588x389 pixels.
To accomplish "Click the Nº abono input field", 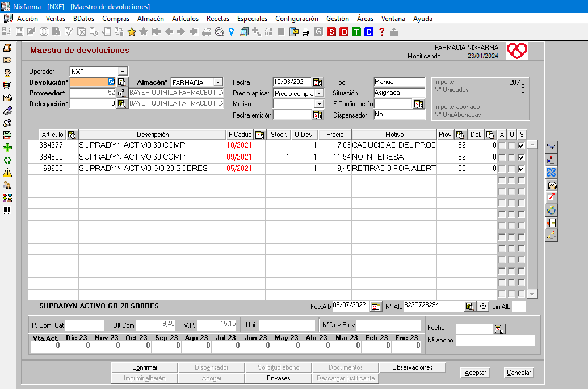I will click(x=495, y=340).
